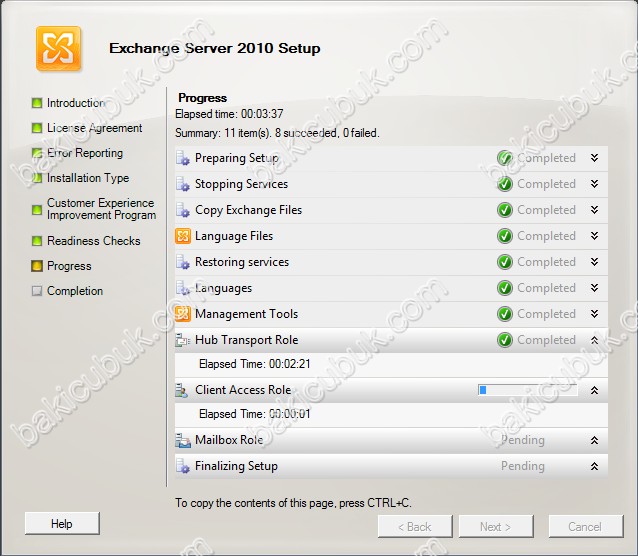The width and height of the screenshot is (638, 556).
Task: Click Client Access 'Elapsed Time: 00:00:01' text
Action: [255, 414]
